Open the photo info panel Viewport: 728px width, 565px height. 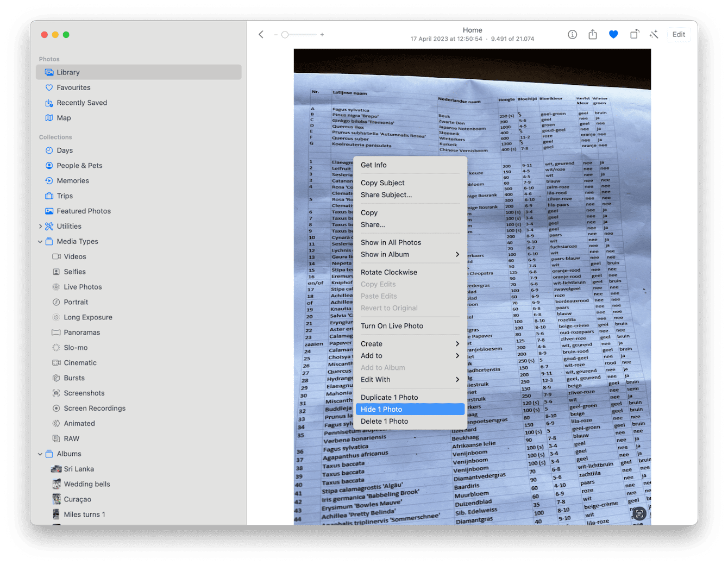coord(572,34)
